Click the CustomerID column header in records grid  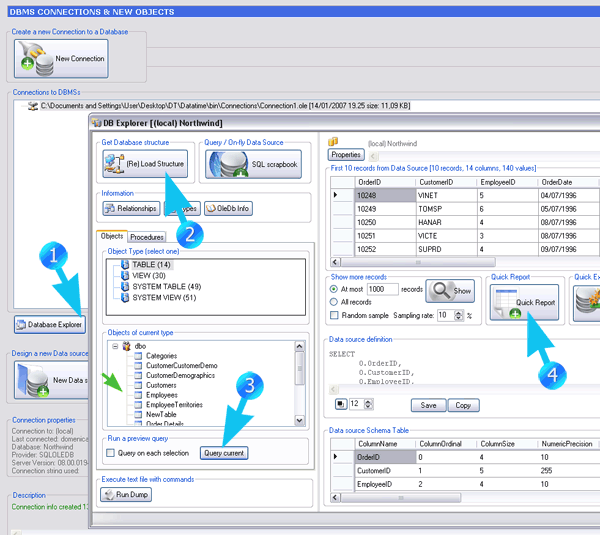pos(446,182)
